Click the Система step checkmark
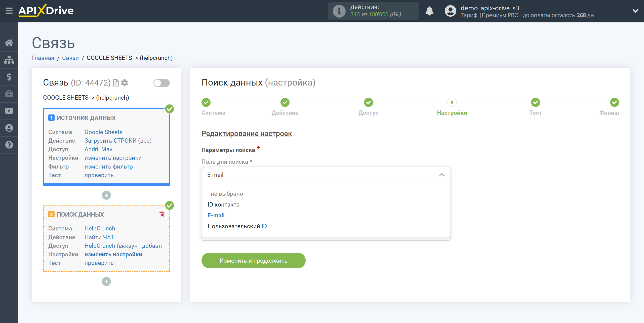This screenshot has width=644, height=323. [x=206, y=102]
